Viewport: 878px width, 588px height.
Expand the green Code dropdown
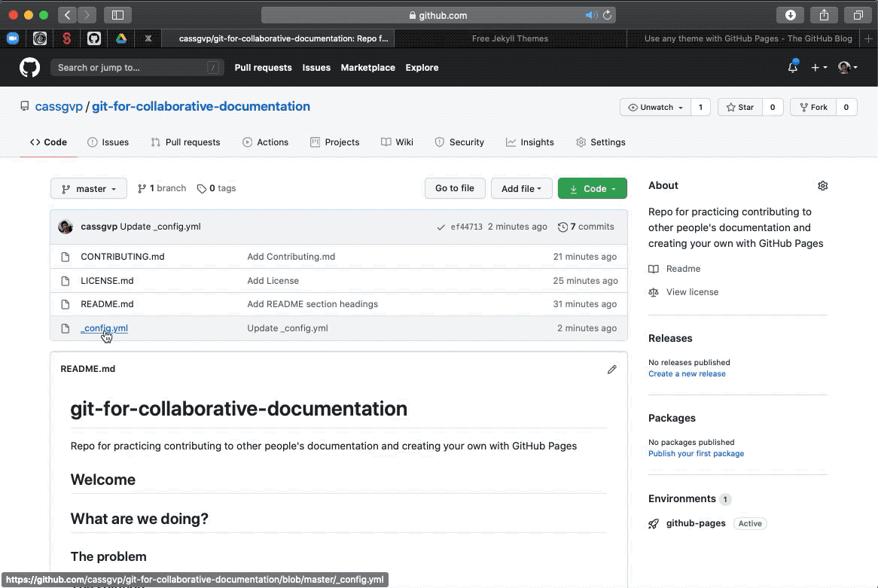592,188
